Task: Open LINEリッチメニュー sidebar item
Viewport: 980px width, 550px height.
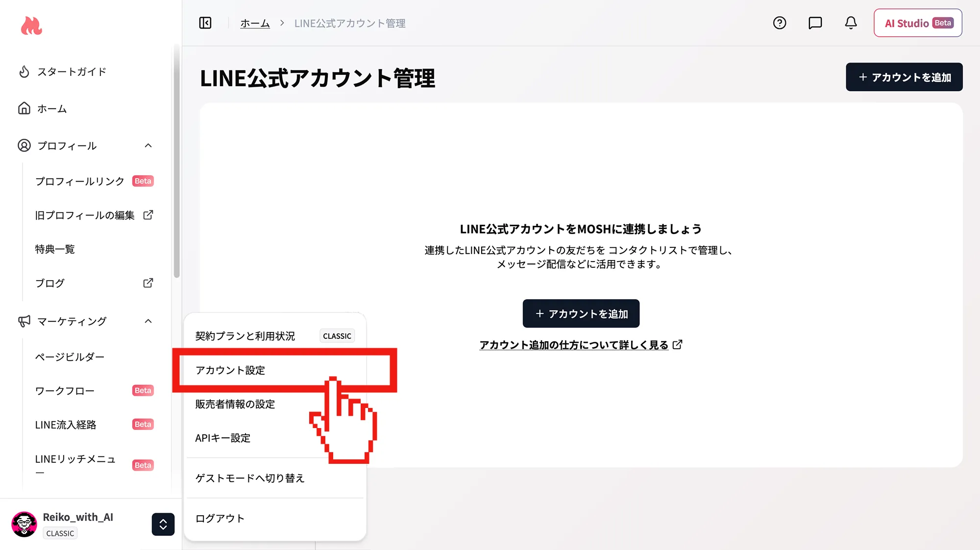Action: pos(75,465)
